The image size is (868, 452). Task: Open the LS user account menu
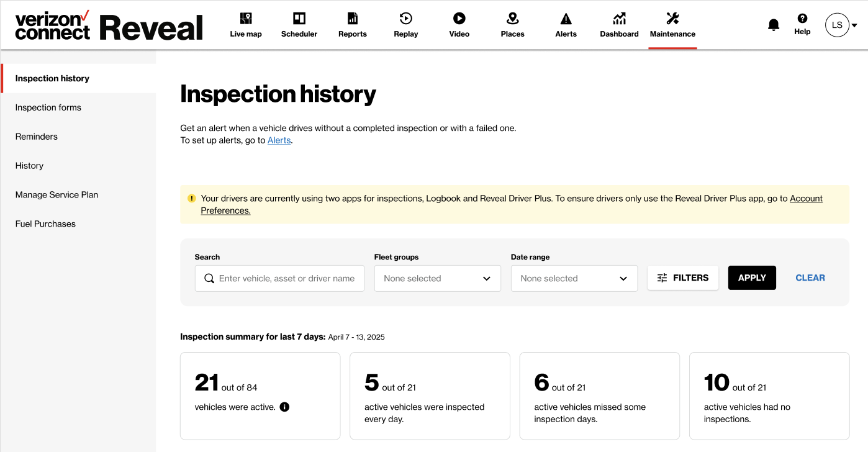841,25
